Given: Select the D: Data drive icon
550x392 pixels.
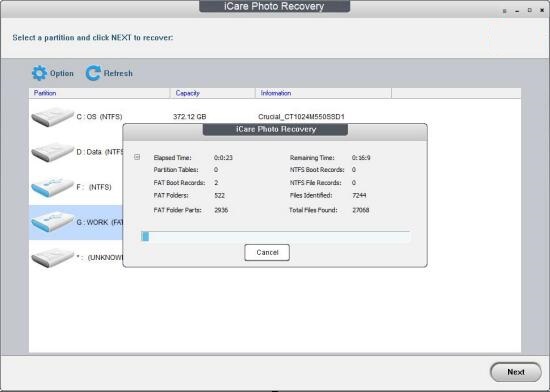Looking at the screenshot, I should (52, 152).
